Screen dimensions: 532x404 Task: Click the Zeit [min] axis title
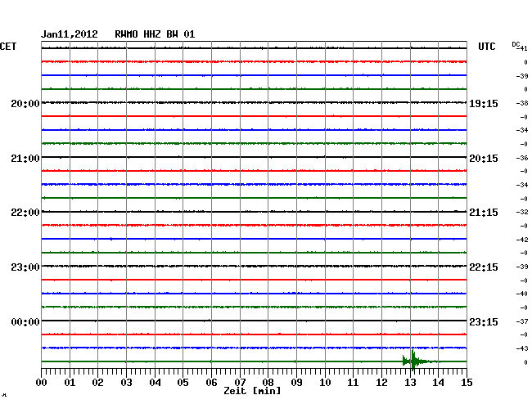tap(252, 391)
